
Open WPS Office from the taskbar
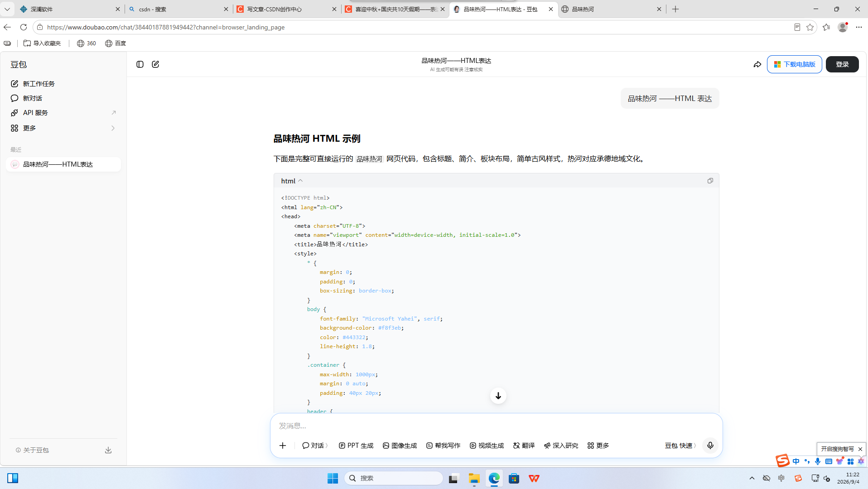534,478
